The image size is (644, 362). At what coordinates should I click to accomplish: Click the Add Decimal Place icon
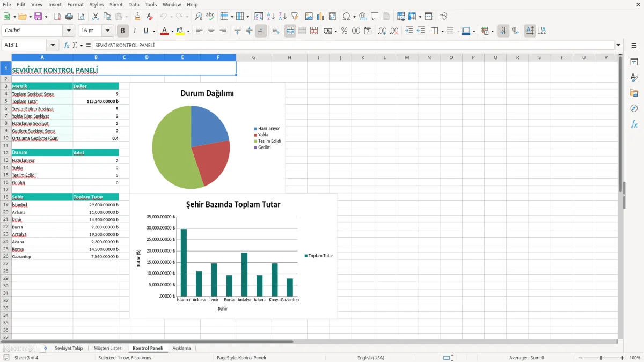click(x=383, y=31)
